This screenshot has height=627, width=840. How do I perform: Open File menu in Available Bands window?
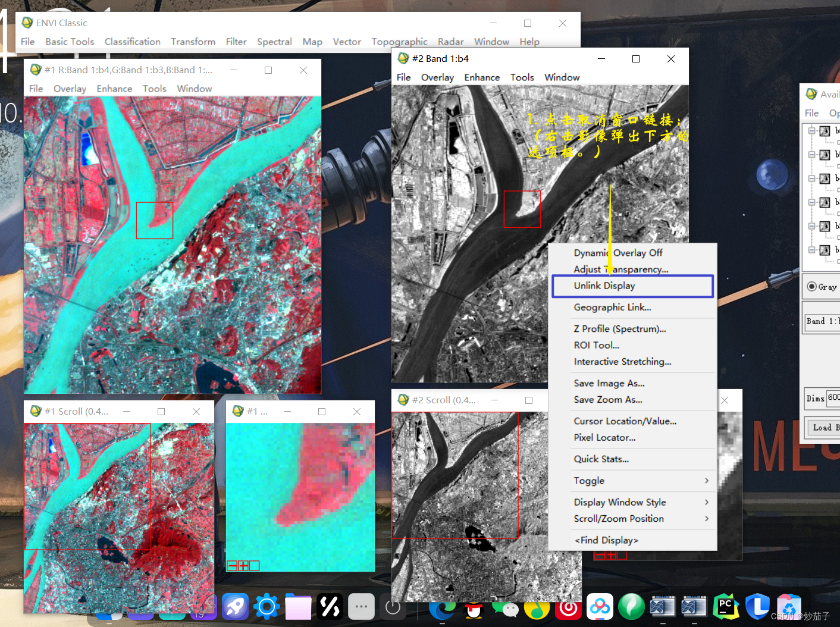[811, 113]
